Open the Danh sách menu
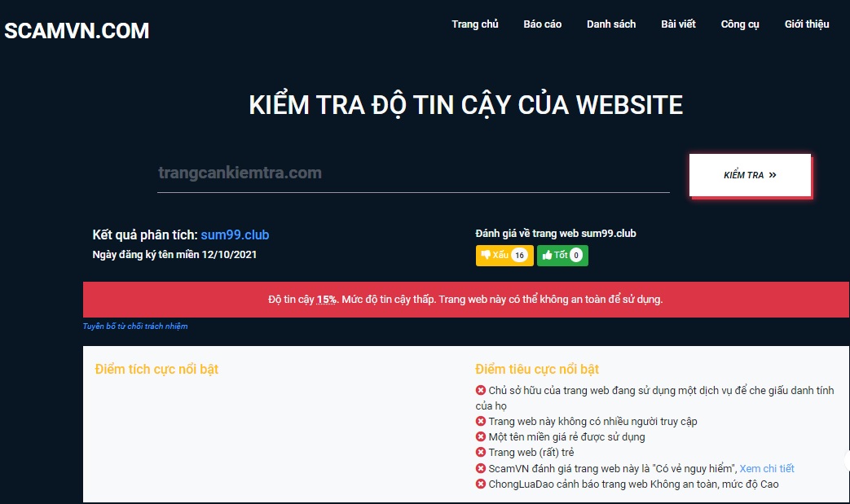 pyautogui.click(x=611, y=24)
